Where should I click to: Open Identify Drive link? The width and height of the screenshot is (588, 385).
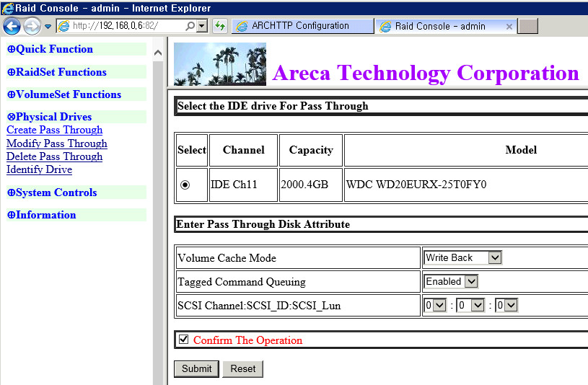[39, 169]
